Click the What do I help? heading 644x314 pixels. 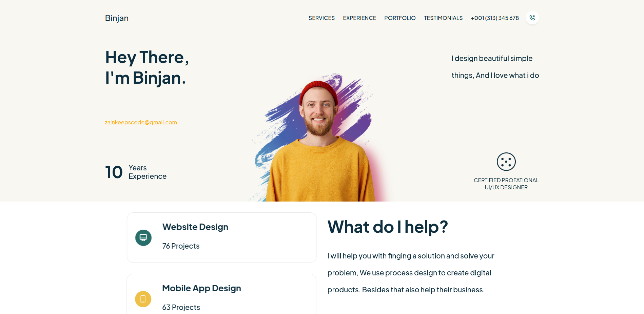pos(388,227)
